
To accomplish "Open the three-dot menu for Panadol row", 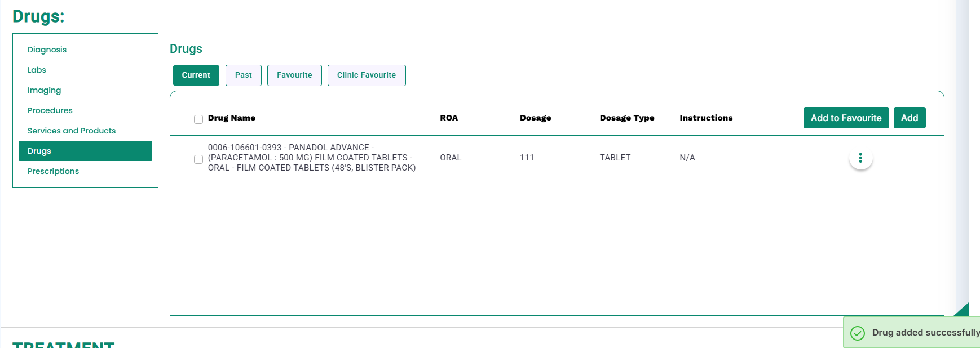I will (860, 158).
